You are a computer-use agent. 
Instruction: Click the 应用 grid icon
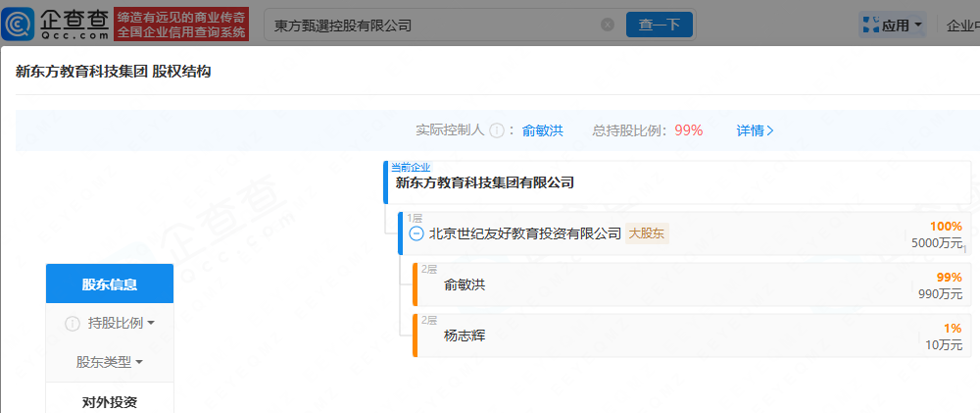(868, 26)
